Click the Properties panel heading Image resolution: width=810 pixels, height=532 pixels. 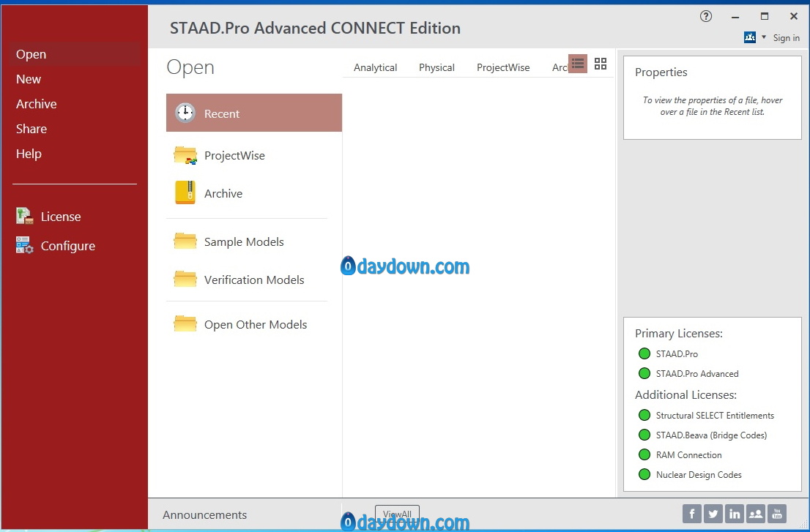(661, 72)
